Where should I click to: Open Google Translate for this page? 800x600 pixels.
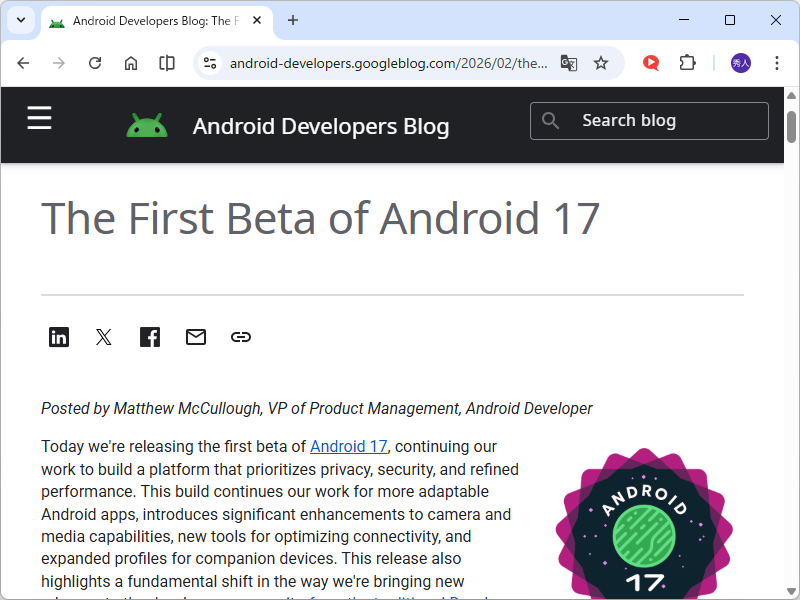pyautogui.click(x=568, y=62)
